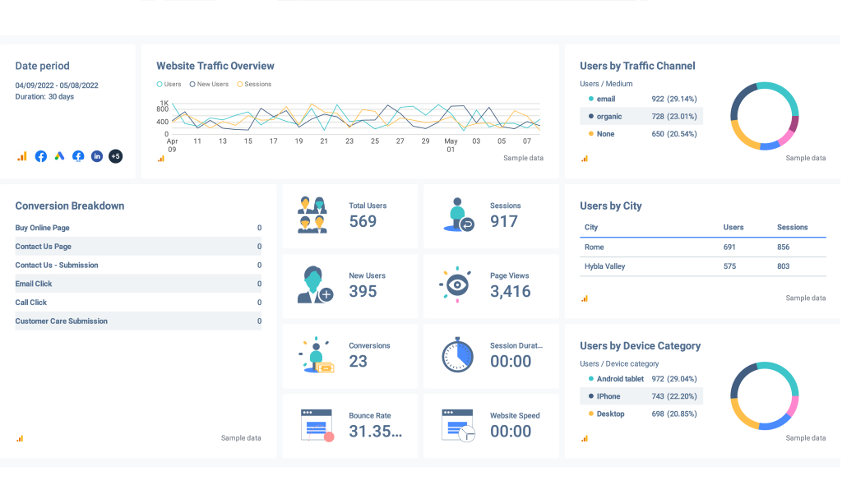This screenshot has height=504, width=842.
Task: Click the Conversions widget icon
Action: tap(316, 355)
